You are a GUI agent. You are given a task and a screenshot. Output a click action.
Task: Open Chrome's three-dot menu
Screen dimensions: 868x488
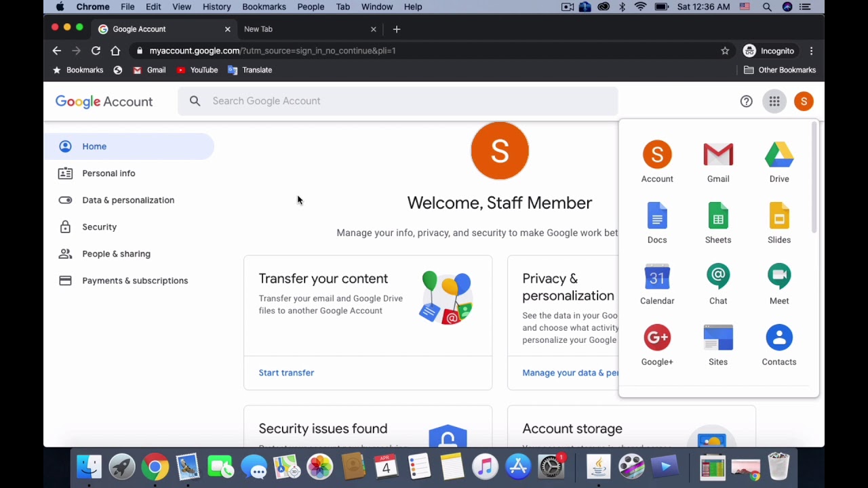[x=811, y=51]
